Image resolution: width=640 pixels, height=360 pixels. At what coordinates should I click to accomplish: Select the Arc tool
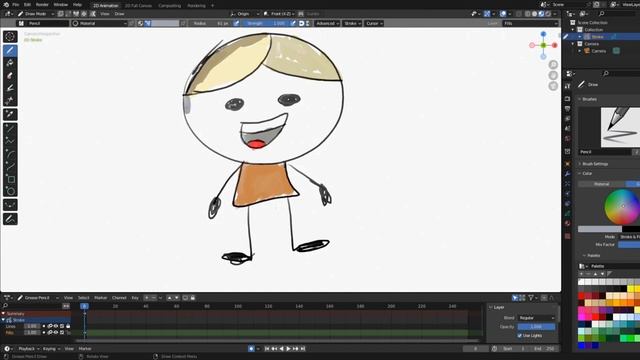point(10,154)
